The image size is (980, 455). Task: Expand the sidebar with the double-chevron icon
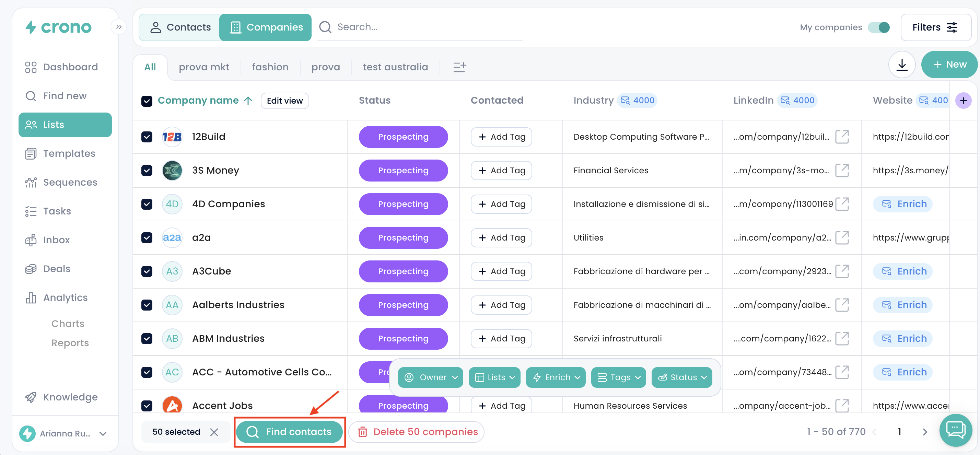(x=119, y=27)
